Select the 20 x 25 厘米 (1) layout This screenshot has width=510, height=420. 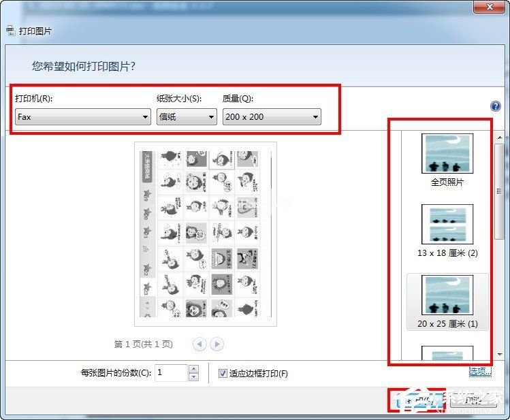coord(447,302)
